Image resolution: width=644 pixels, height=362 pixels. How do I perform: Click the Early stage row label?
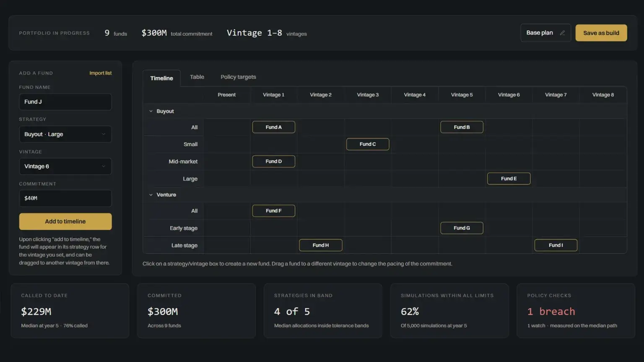[x=184, y=228]
